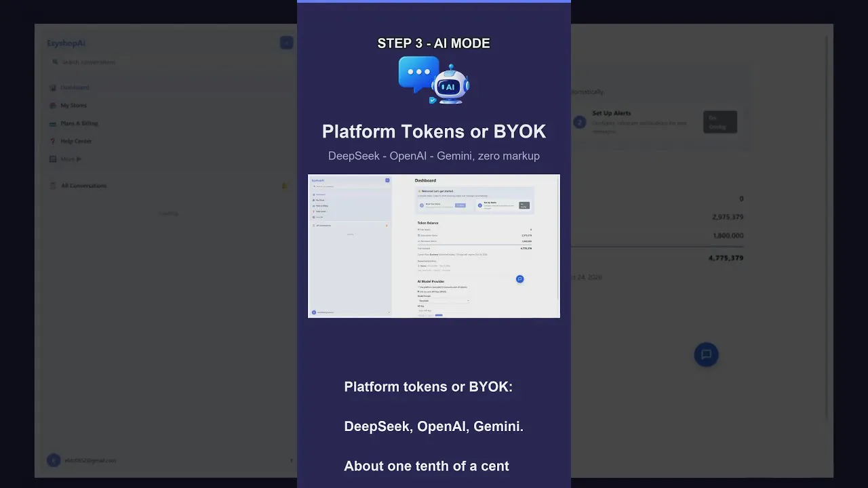Click the Go Config button in background app
The image size is (868, 488).
tap(719, 122)
